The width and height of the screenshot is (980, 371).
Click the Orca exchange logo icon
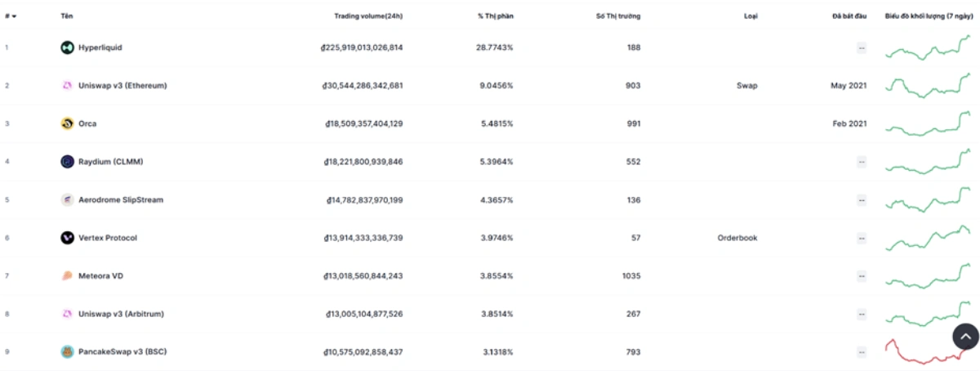(67, 123)
